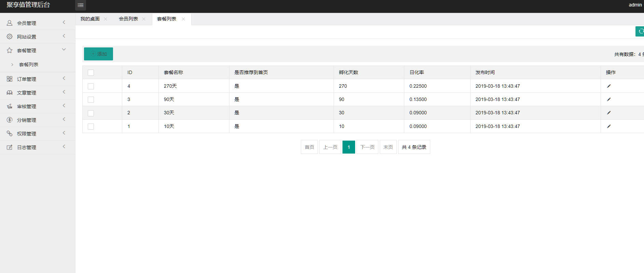Click the refresh icon at top right
The width and height of the screenshot is (644, 273).
pos(640,31)
